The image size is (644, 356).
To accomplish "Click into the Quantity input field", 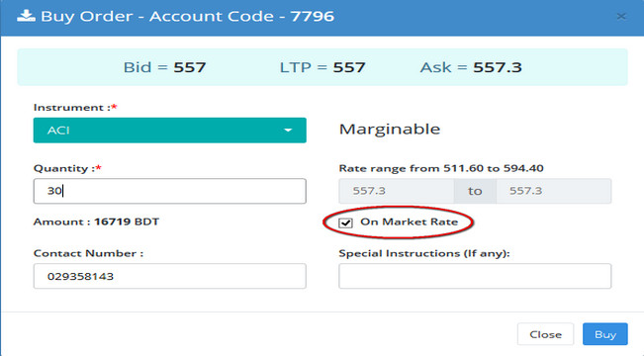I will pyautogui.click(x=169, y=191).
